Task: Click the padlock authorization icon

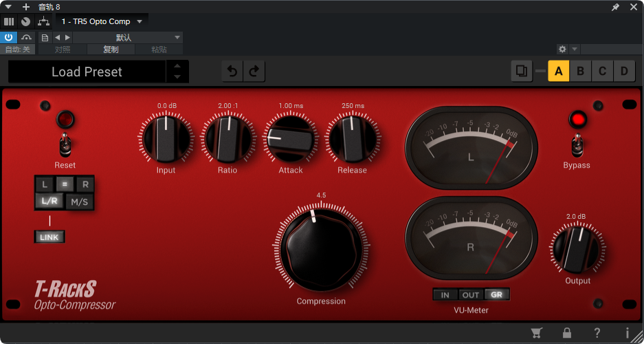Action: click(567, 332)
